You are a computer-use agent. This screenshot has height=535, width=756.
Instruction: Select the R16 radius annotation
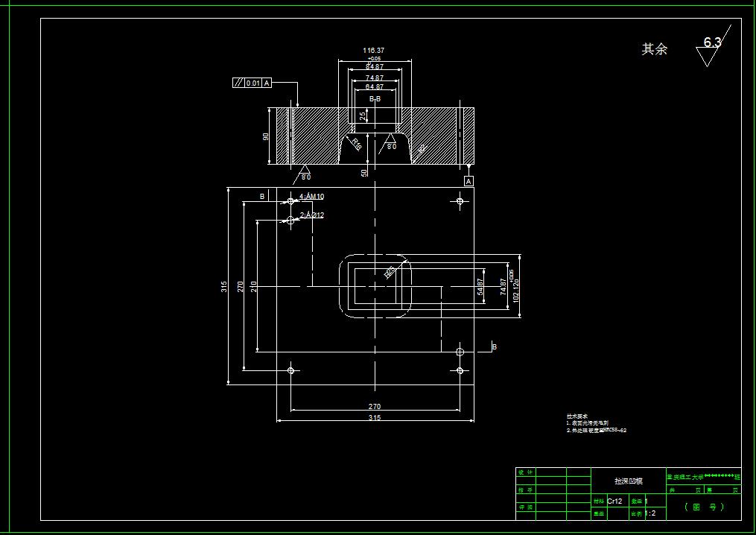[x=356, y=144]
